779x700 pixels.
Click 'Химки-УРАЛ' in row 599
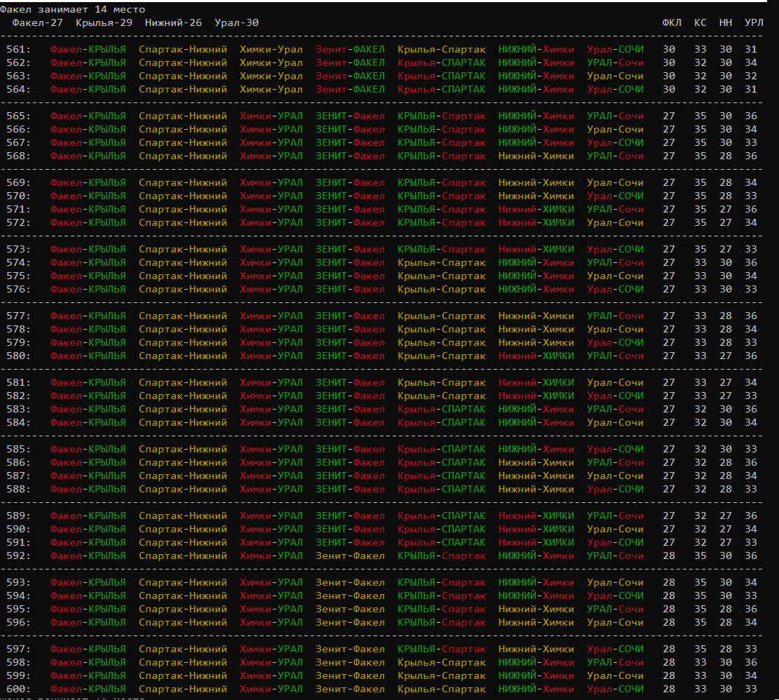coord(271,675)
